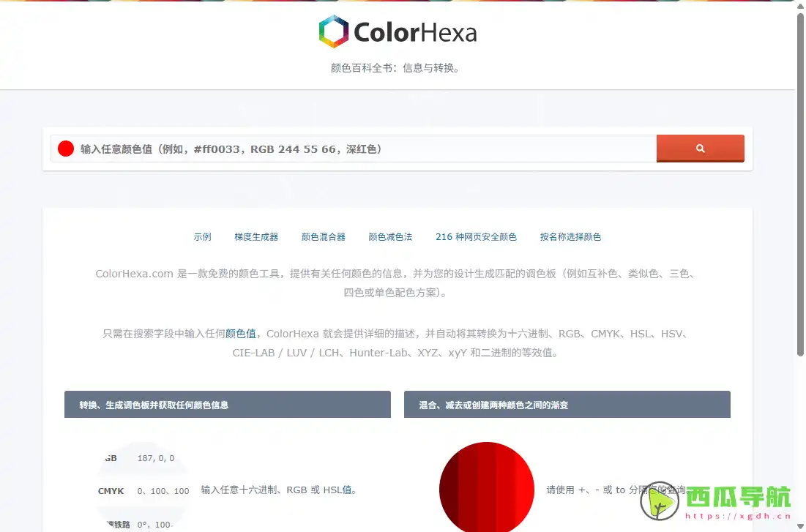Focus the color value search input field

354,149
